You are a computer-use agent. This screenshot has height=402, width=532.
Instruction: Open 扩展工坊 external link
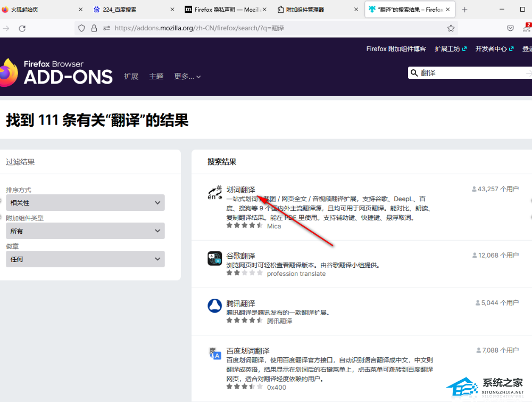tap(451, 49)
